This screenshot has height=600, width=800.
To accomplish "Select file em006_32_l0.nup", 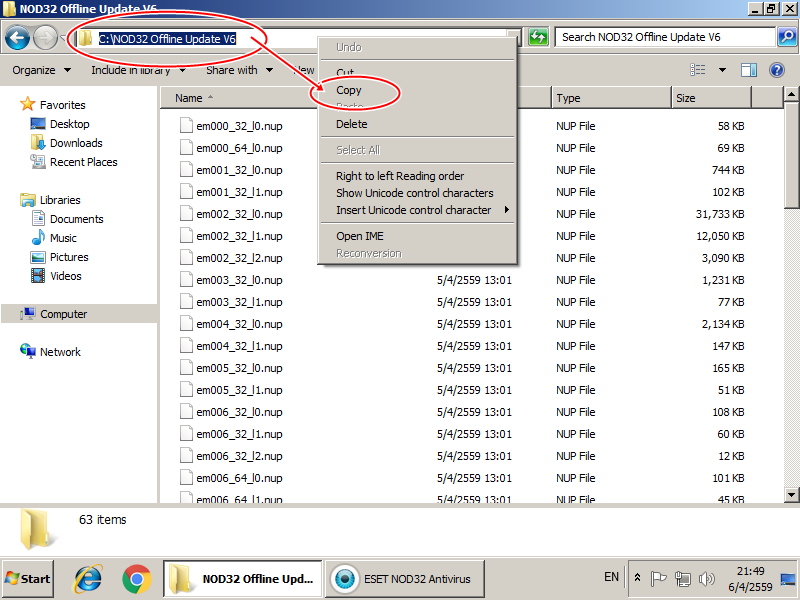I will coord(239,412).
